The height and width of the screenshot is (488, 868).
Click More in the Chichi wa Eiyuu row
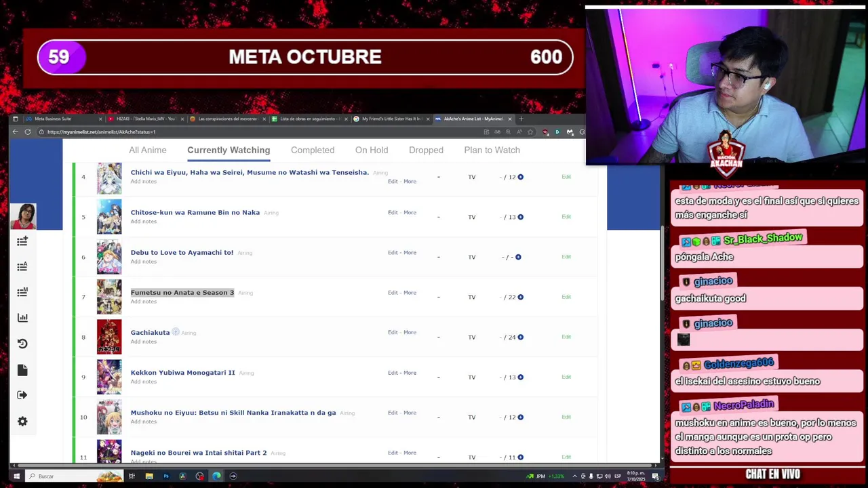tap(410, 182)
